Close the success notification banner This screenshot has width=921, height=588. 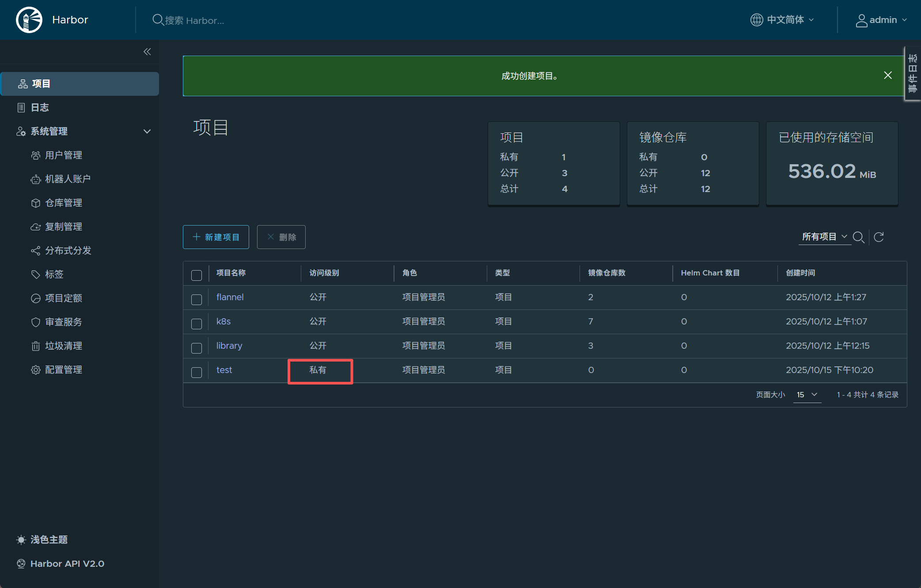[x=888, y=75]
